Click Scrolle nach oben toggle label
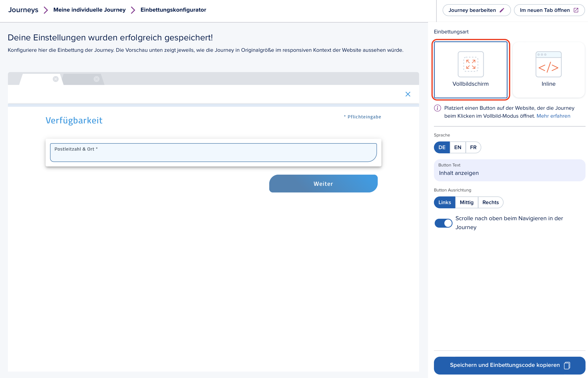This screenshot has height=378, width=588. (509, 223)
